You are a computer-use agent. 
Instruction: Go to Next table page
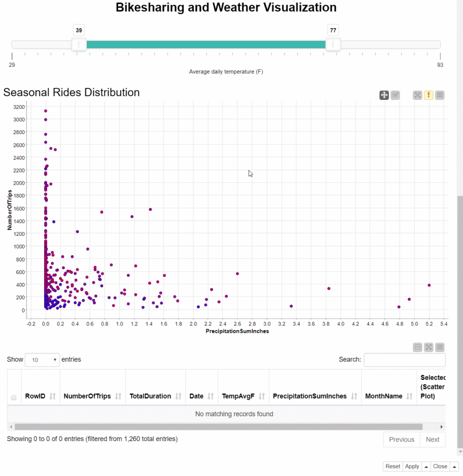(x=432, y=440)
